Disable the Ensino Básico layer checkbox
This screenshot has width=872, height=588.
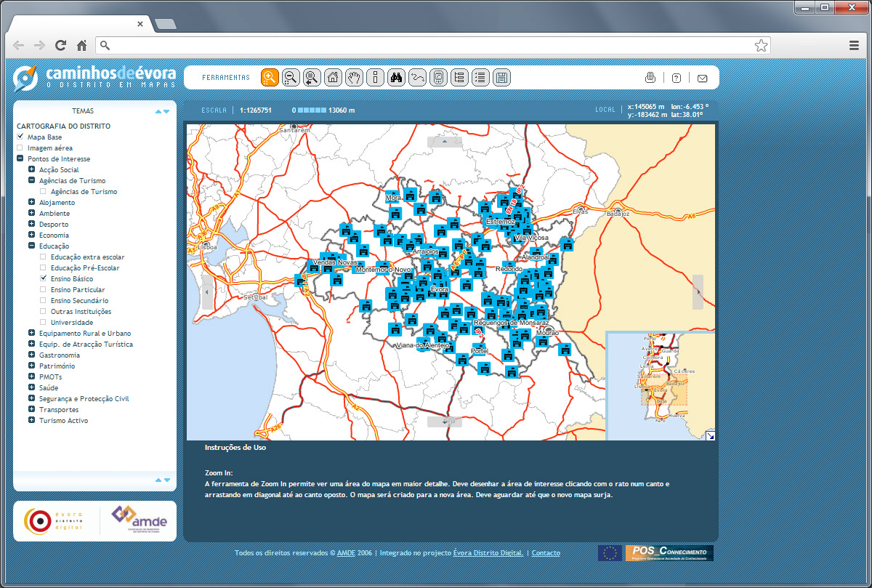[x=44, y=278]
